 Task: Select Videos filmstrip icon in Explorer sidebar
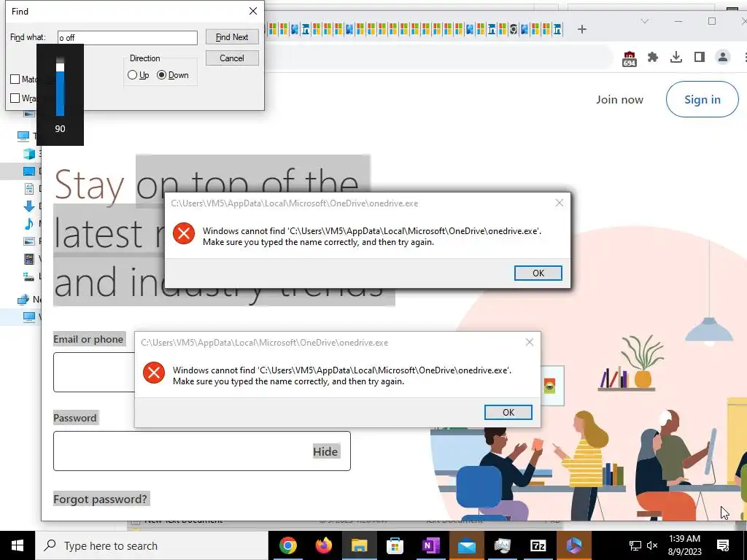click(x=29, y=259)
